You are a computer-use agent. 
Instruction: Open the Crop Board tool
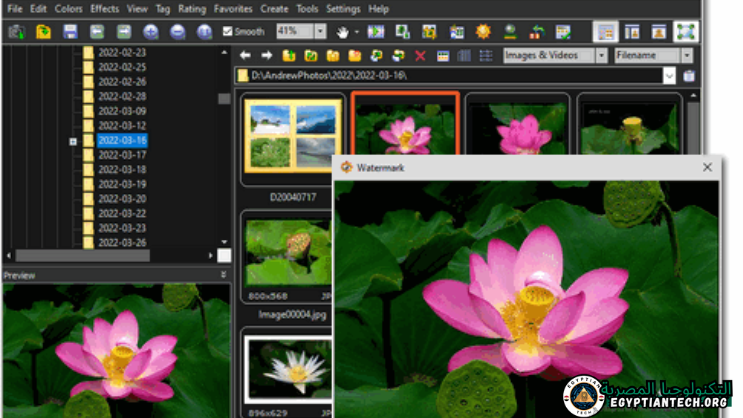click(429, 32)
